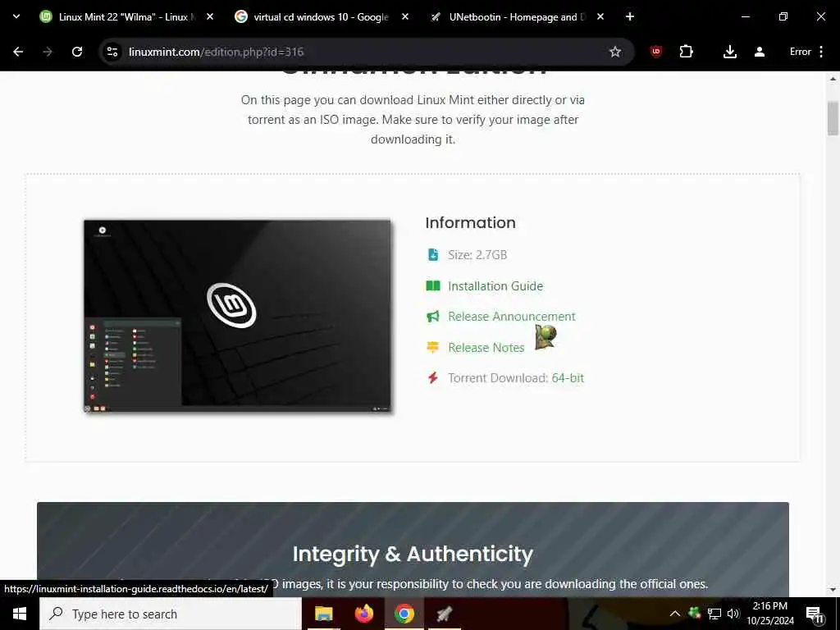This screenshot has width=840, height=630.
Task: Open site information icon in address bar
Action: (112, 52)
